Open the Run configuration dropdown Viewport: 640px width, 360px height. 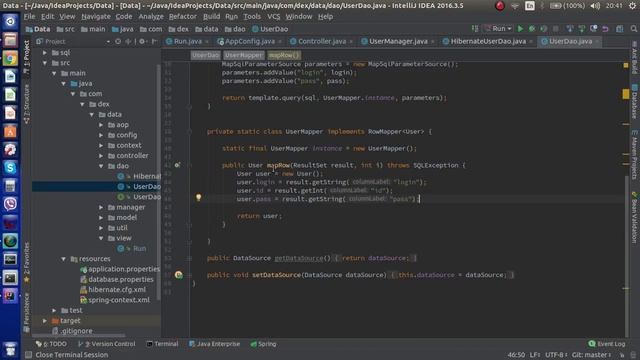(498, 29)
